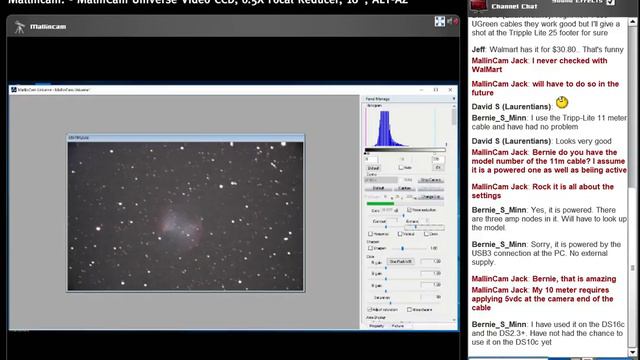Click the Contrast slider handle
Screen dimensions: 640x360
click(x=386, y=227)
